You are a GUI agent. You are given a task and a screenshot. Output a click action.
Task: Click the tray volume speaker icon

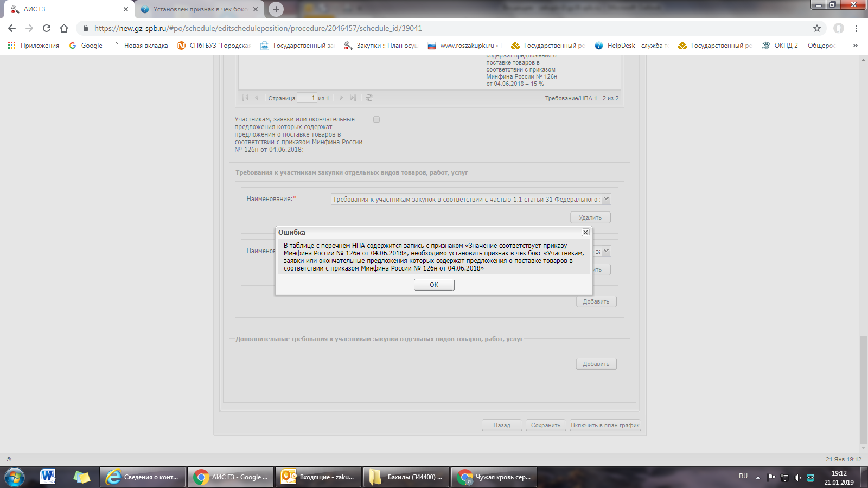click(797, 478)
